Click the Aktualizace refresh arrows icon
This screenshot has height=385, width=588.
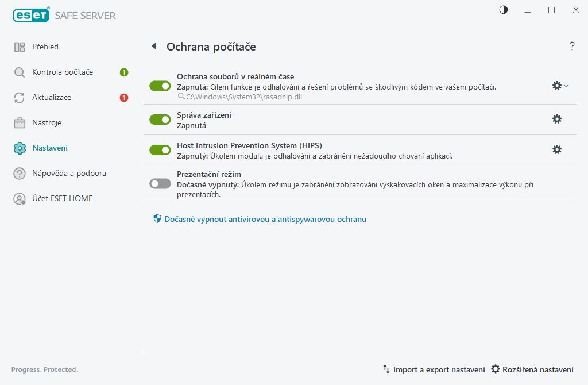(x=20, y=98)
